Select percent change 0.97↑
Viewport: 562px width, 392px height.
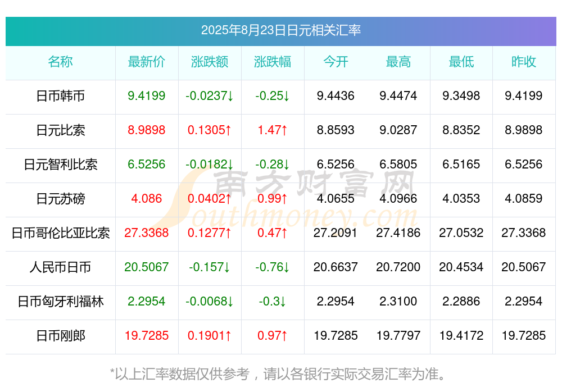273,336
